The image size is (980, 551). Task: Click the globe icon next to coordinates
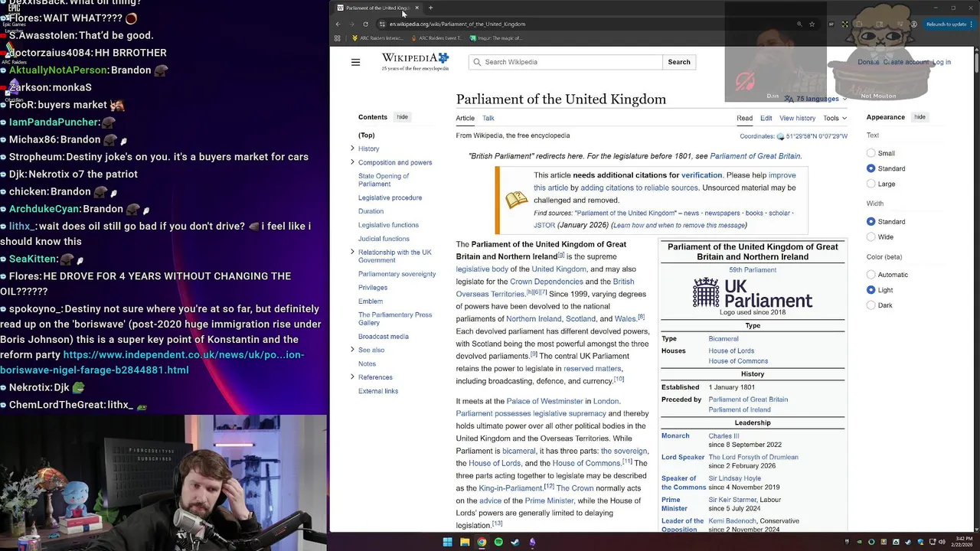780,136
